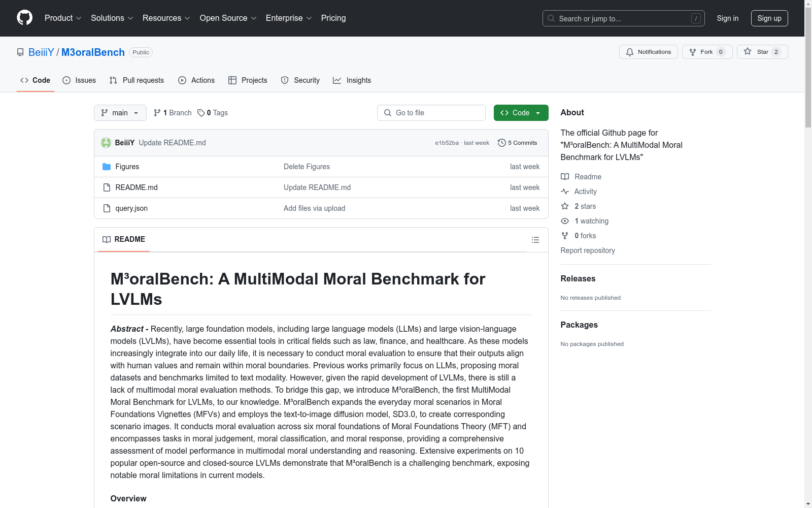Expand the Enterprise menu
Image resolution: width=812 pixels, height=508 pixels.
coord(289,18)
